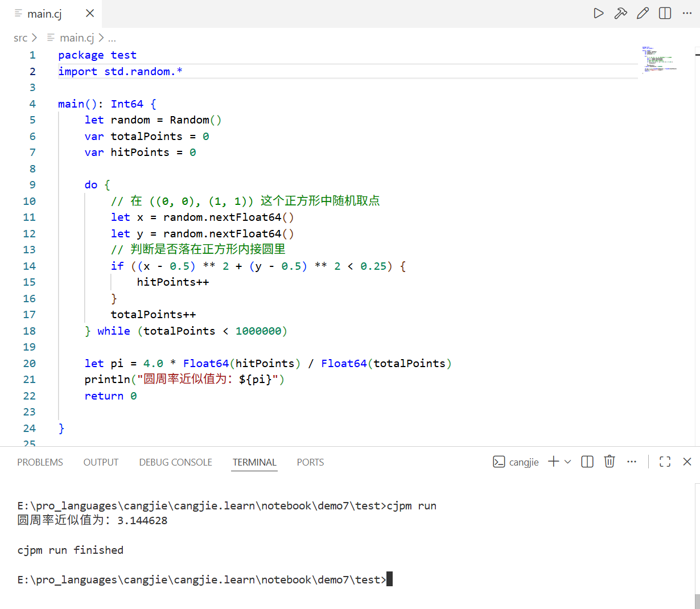Viewport: 700px width, 609px height.
Task: Click the comment on line 13
Action: point(198,249)
